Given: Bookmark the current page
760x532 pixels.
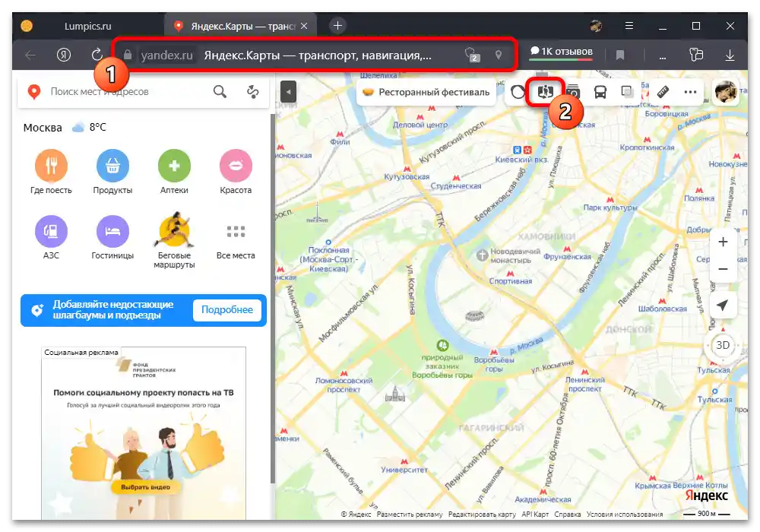Looking at the screenshot, I should [620, 55].
